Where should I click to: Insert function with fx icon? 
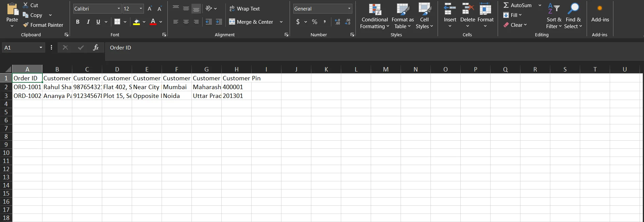[96, 48]
